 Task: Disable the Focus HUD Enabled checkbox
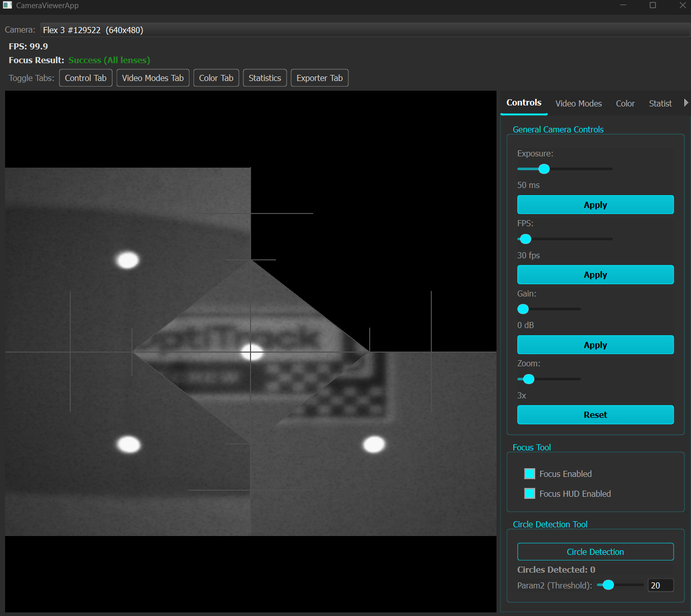point(530,493)
